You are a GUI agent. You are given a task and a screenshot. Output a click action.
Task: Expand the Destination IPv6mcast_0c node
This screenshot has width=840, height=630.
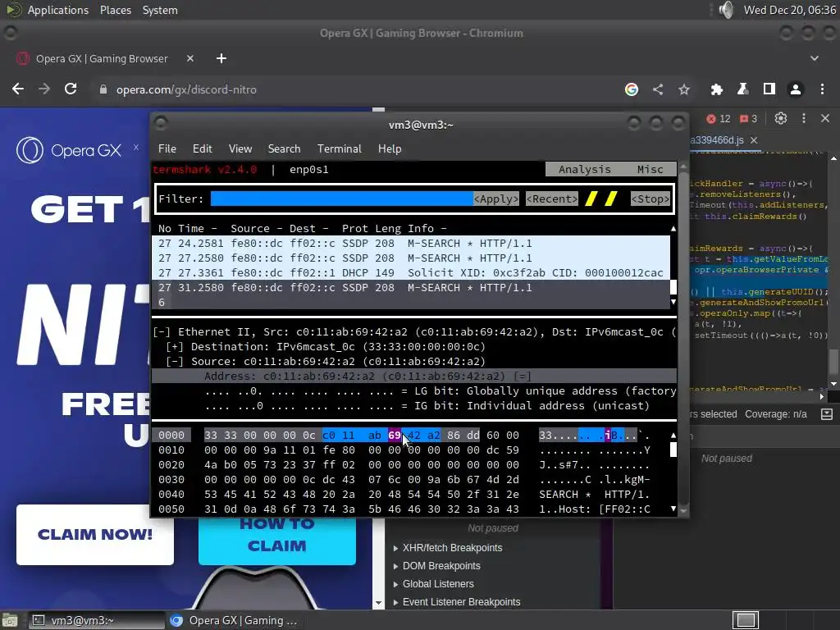(x=174, y=347)
